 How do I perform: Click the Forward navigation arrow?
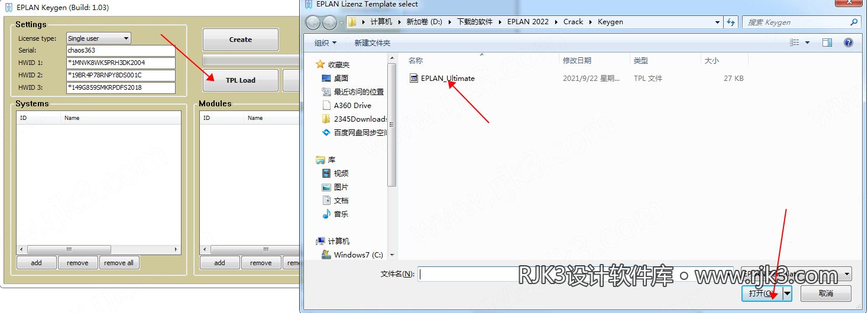[329, 22]
